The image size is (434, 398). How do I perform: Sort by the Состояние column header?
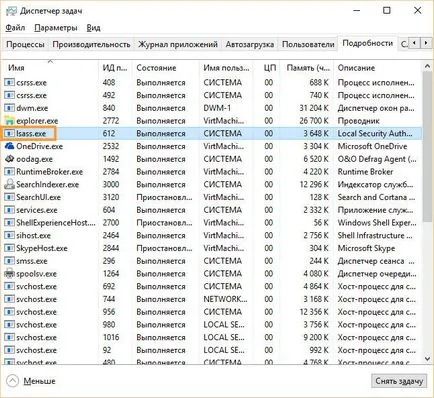click(x=166, y=68)
